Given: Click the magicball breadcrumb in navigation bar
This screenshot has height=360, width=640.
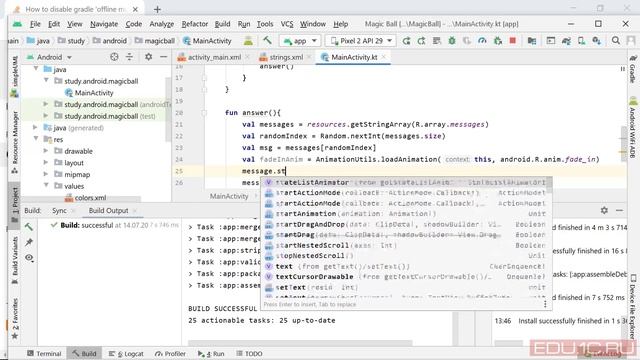Looking at the screenshot, I should tap(155, 41).
